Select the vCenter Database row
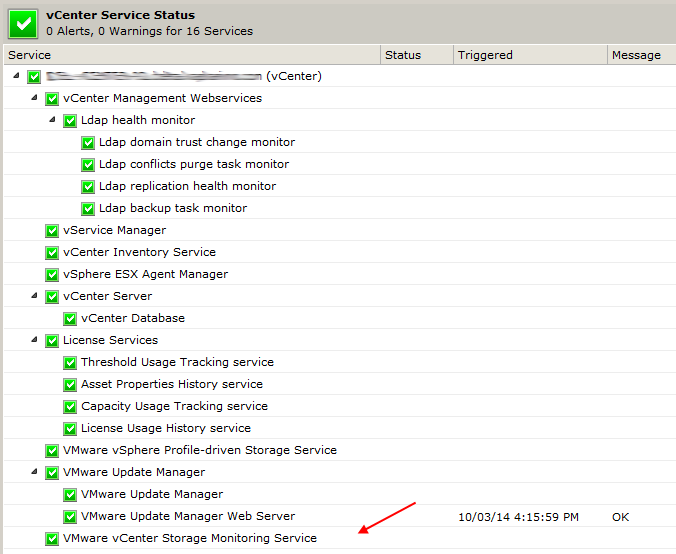Screen dimensions: 676x554 tap(340, 318)
